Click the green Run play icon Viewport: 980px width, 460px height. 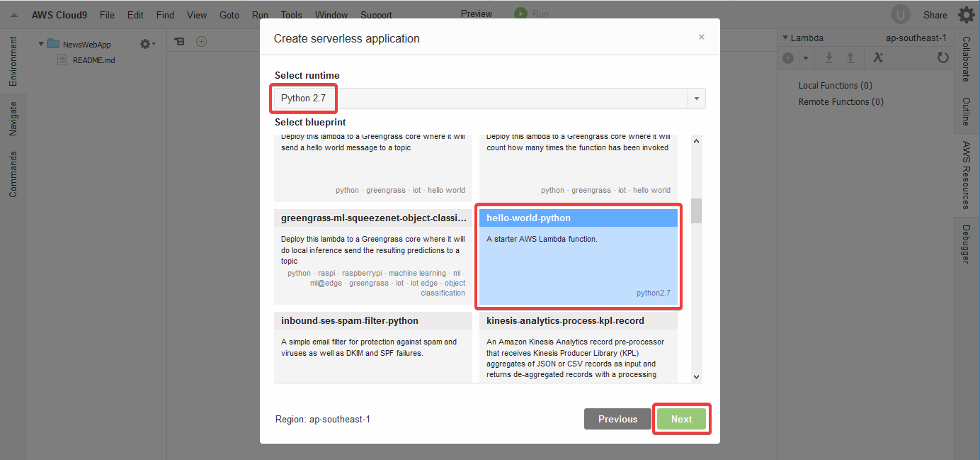coord(521,13)
